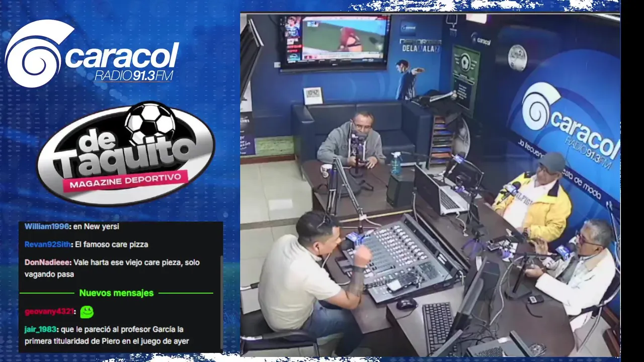This screenshot has width=644, height=362.
Task: Select username Revan92Sith in chat
Action: [48, 244]
